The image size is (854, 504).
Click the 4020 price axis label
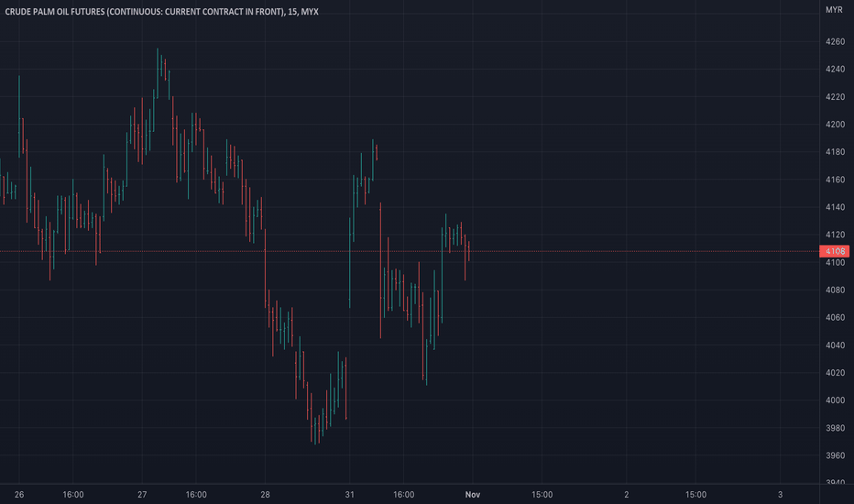tap(835, 373)
